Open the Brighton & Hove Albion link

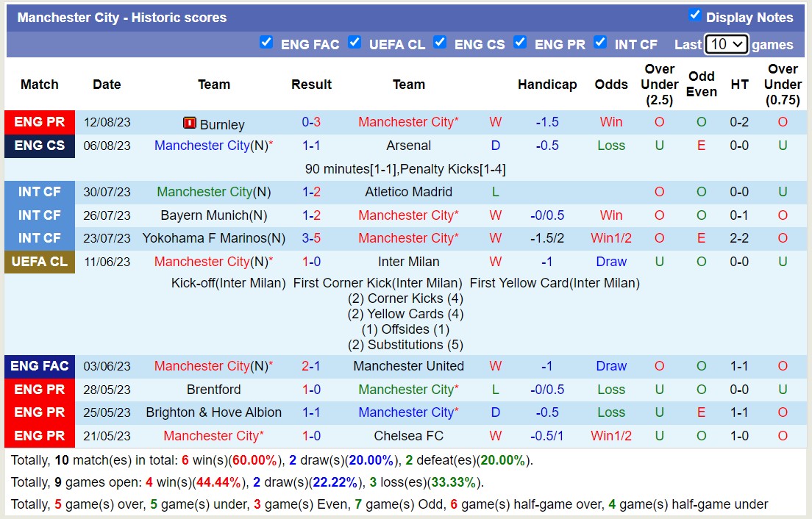point(213,412)
